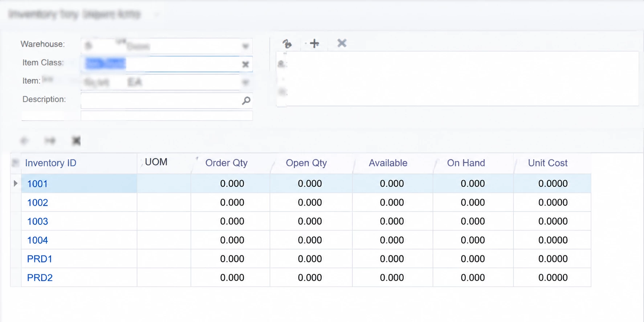Select the Order Qty 0.000 cell for PRD2
The image size is (644, 322).
[x=231, y=278]
